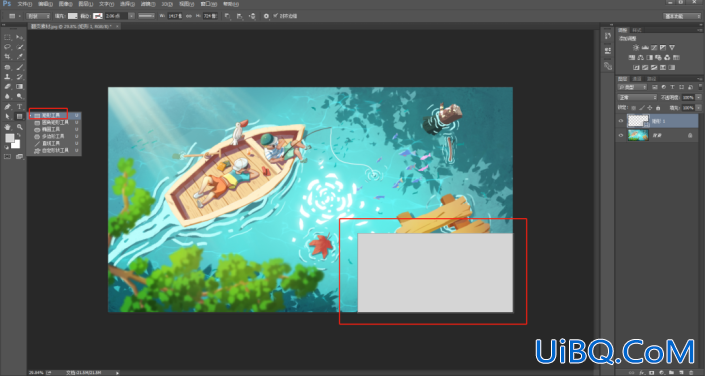705x376 pixels.
Task: Open path alignment options in options bar
Action: [240, 16]
